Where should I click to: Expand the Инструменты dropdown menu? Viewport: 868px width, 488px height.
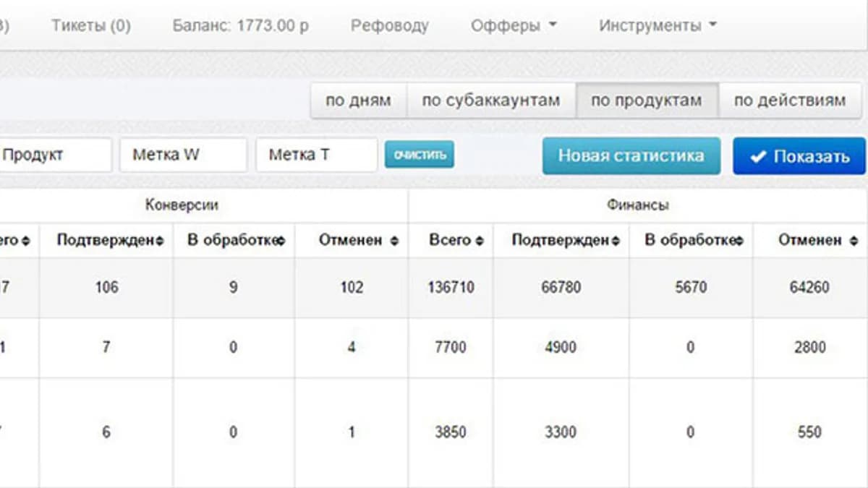[658, 26]
